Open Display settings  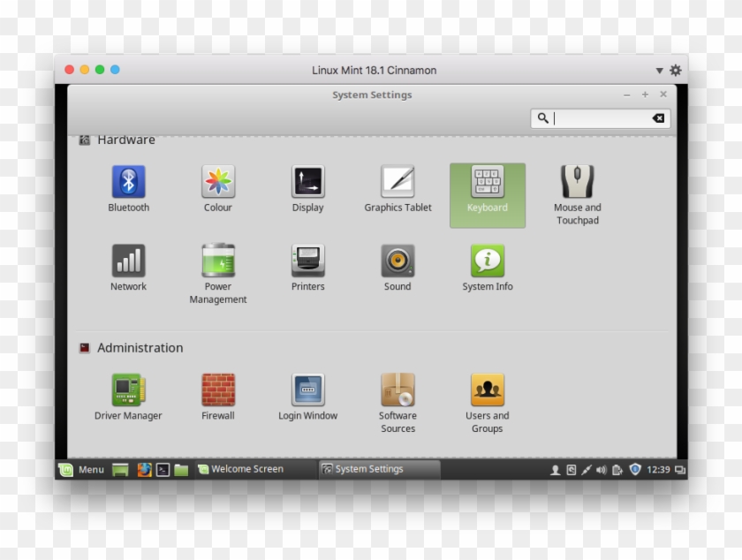307,181
